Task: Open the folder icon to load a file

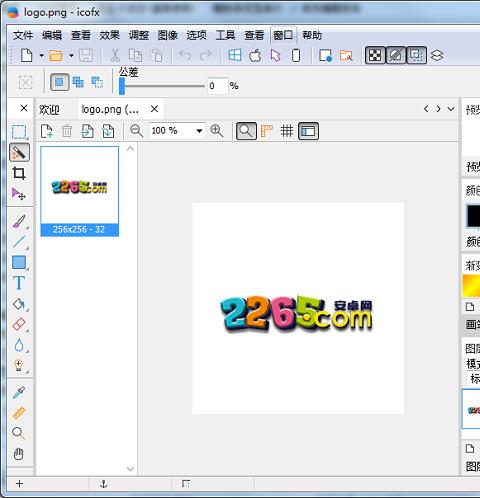Action: point(56,55)
